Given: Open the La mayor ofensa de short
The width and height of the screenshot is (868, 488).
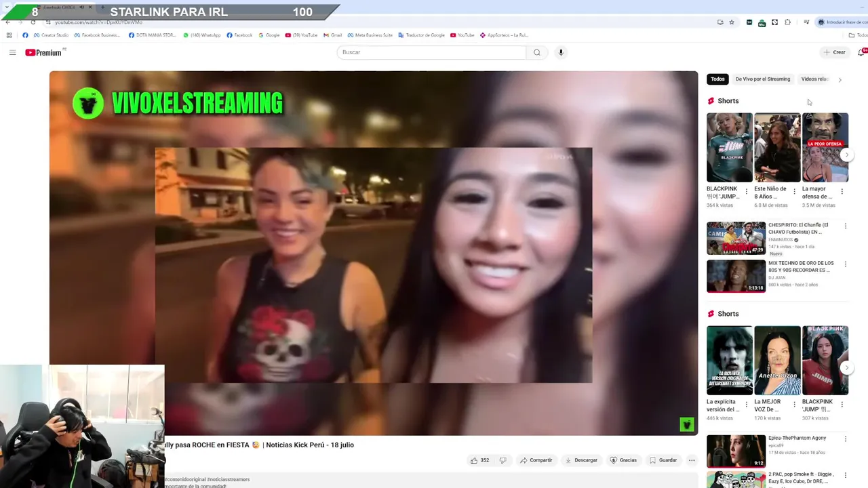Looking at the screenshot, I should click(825, 147).
